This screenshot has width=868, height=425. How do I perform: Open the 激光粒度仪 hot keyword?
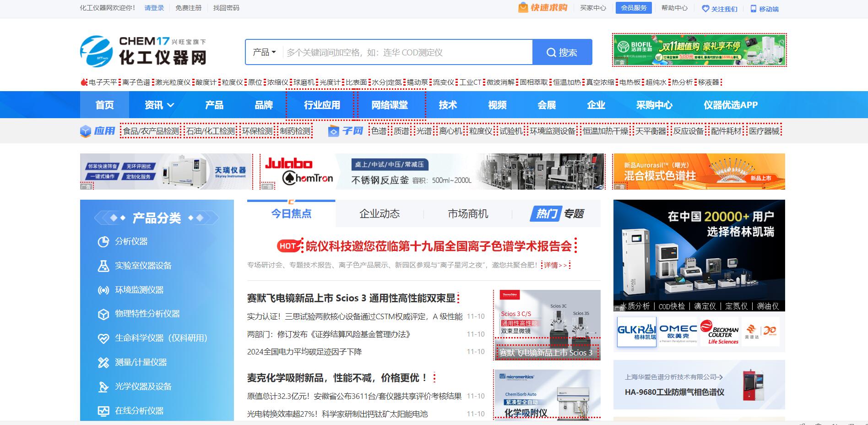[173, 82]
